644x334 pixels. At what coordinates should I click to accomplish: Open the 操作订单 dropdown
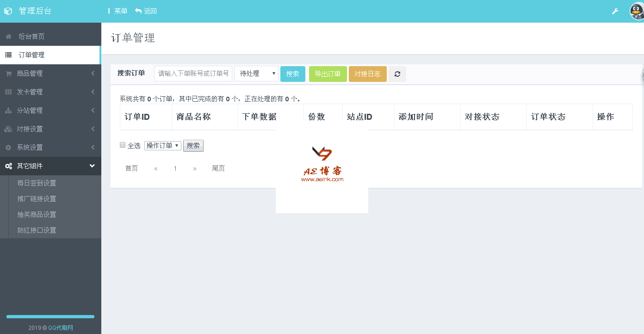162,146
